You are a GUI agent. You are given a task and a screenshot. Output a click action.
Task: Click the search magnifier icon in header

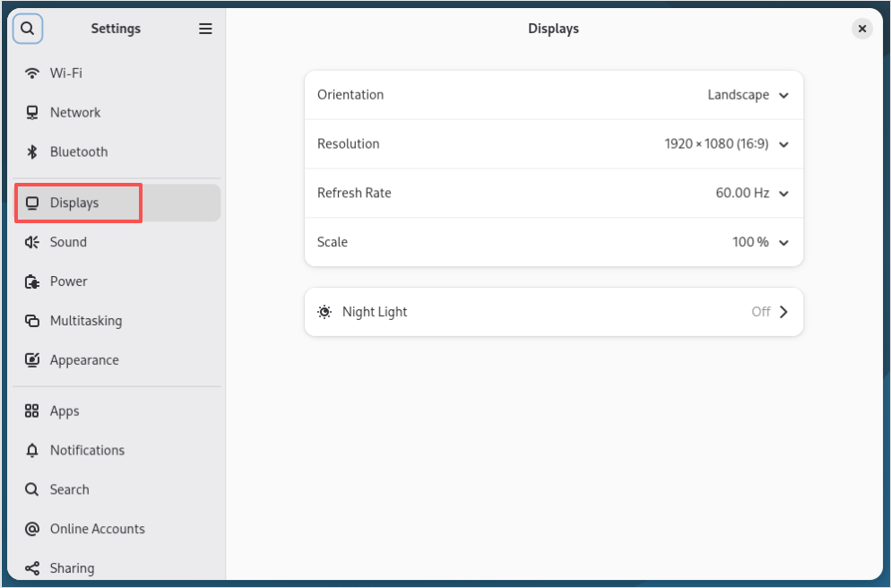28,29
